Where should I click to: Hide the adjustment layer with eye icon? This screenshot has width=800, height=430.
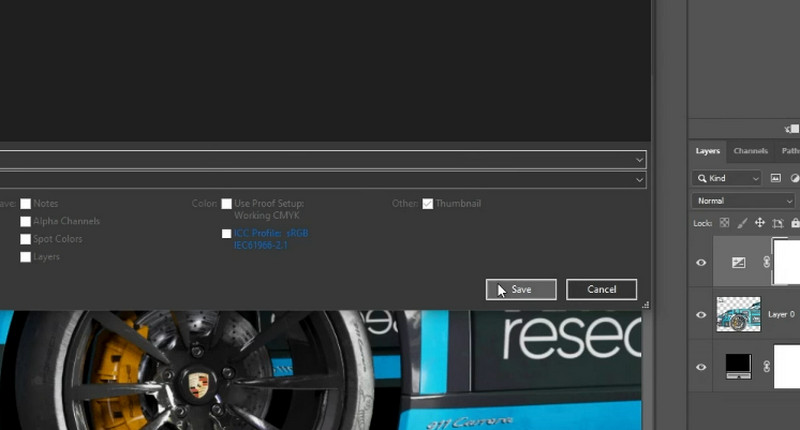coord(701,263)
